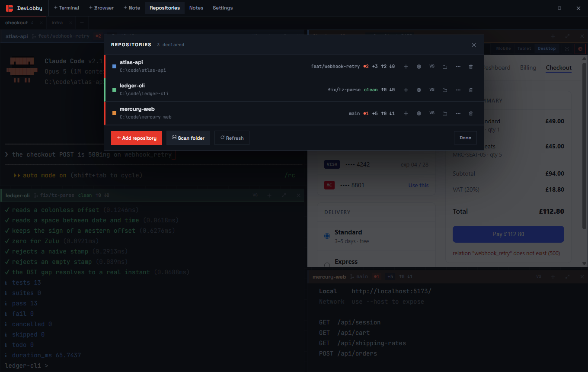Open a new Browser from the top bar

pos(101,8)
